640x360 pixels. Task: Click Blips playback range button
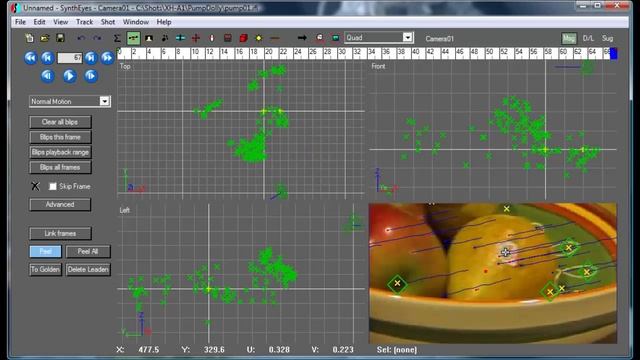click(60, 152)
